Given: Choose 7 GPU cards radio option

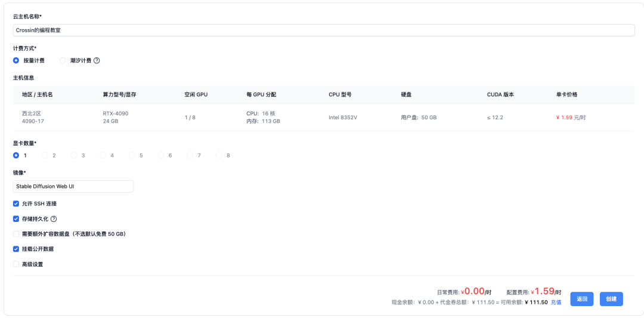Looking at the screenshot, I should pos(190,155).
